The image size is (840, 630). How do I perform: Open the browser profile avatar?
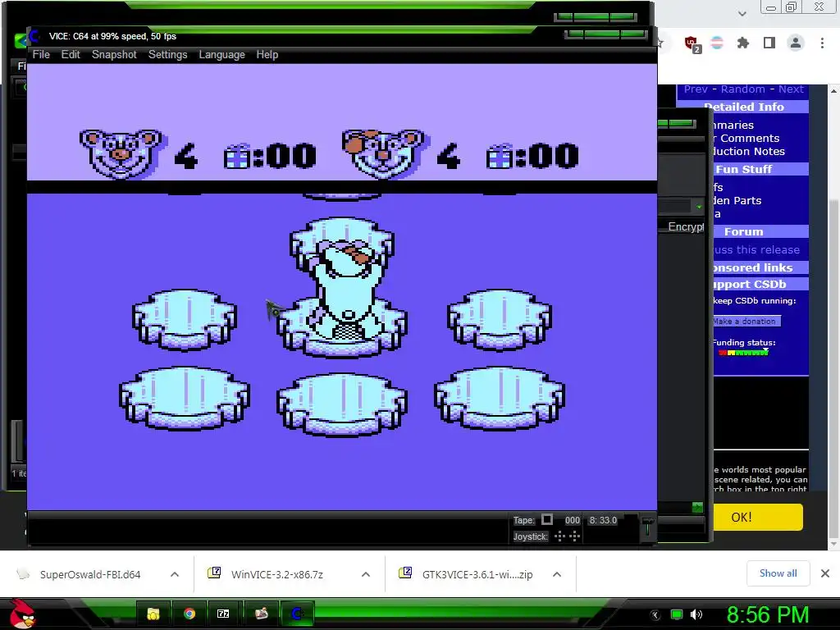click(x=796, y=43)
